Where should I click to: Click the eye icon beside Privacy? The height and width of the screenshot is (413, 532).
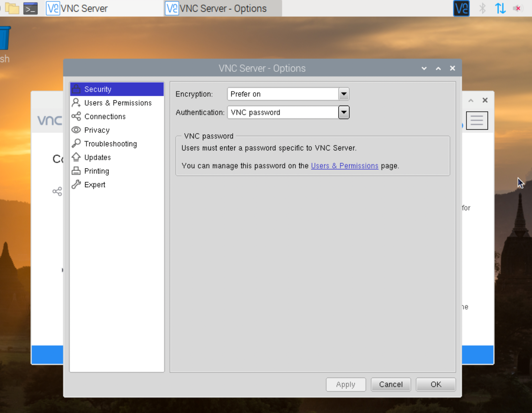pyautogui.click(x=76, y=130)
